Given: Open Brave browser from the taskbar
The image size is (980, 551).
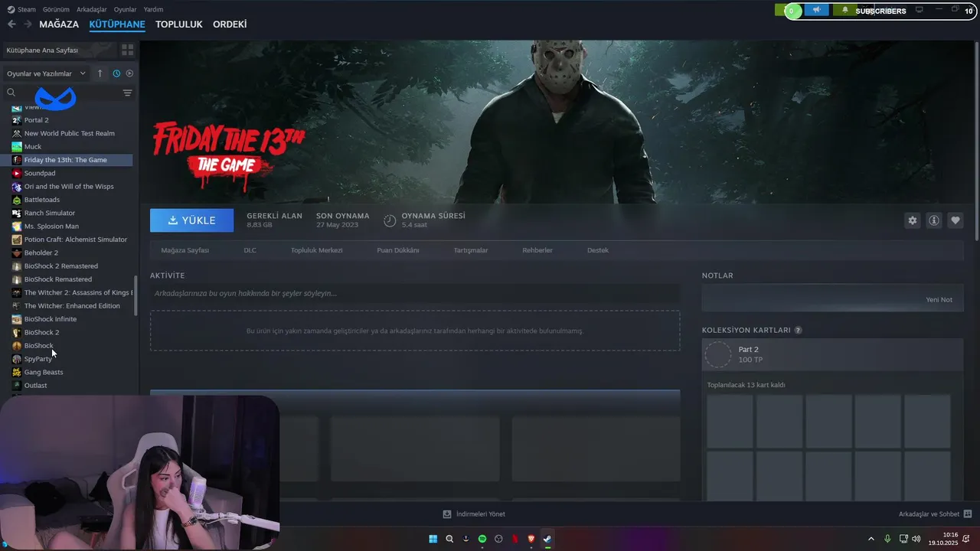Looking at the screenshot, I should click(531, 539).
